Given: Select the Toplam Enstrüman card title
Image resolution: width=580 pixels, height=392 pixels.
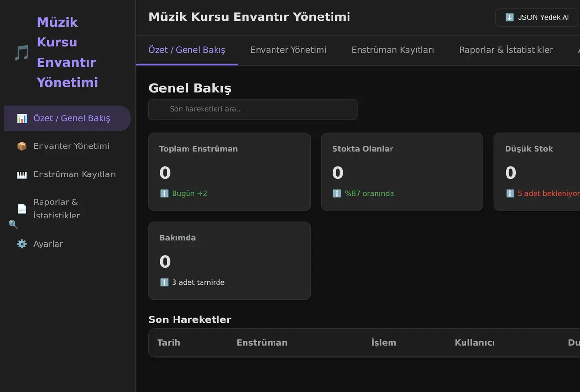Looking at the screenshot, I should (x=199, y=149).
